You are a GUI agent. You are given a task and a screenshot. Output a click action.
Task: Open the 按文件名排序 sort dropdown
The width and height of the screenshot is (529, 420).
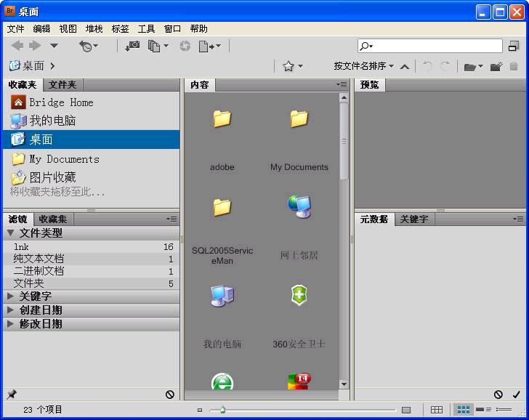(363, 66)
